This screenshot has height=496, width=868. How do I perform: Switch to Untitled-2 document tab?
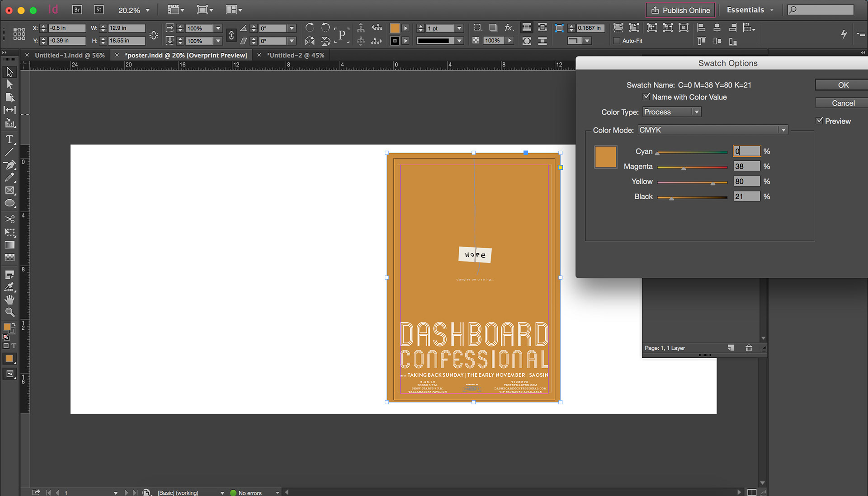[295, 55]
